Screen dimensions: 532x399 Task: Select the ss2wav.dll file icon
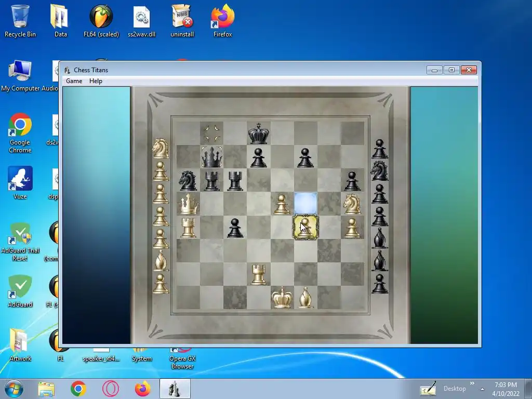(x=141, y=20)
